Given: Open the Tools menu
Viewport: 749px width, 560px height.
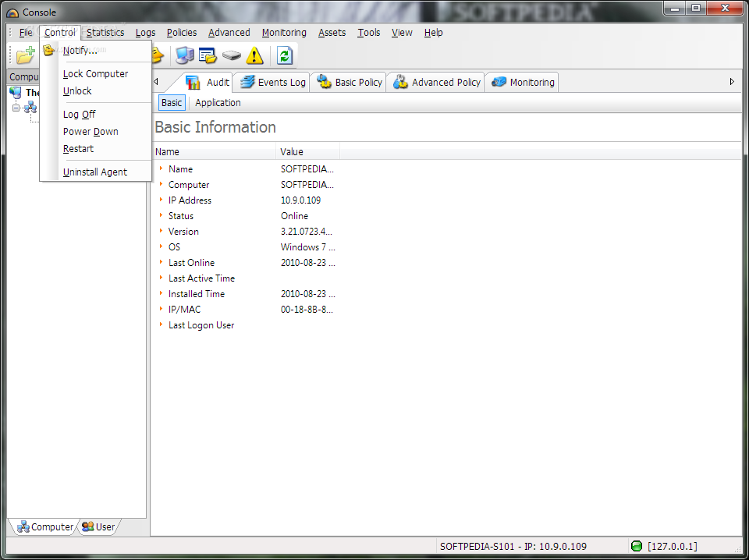Looking at the screenshot, I should [369, 33].
